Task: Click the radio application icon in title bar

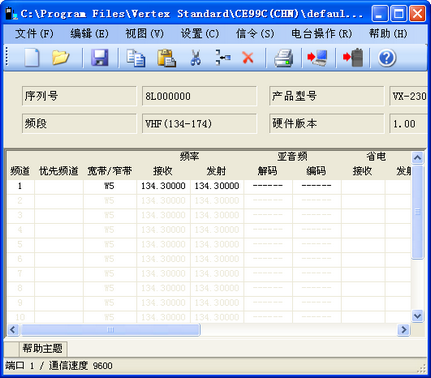Action: (x=11, y=14)
